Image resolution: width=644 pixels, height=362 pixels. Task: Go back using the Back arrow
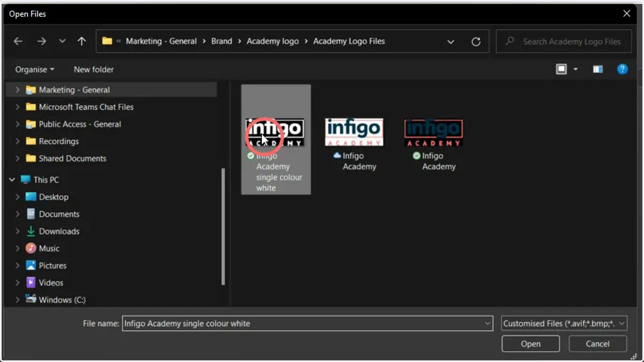pyautogui.click(x=18, y=41)
